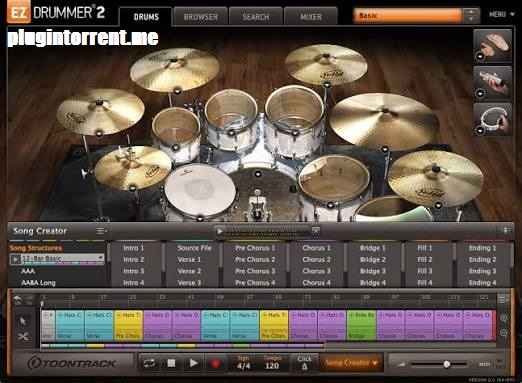The width and height of the screenshot is (522, 383).
Task: Click the upper zoom icon right of track
Action: click(503, 318)
